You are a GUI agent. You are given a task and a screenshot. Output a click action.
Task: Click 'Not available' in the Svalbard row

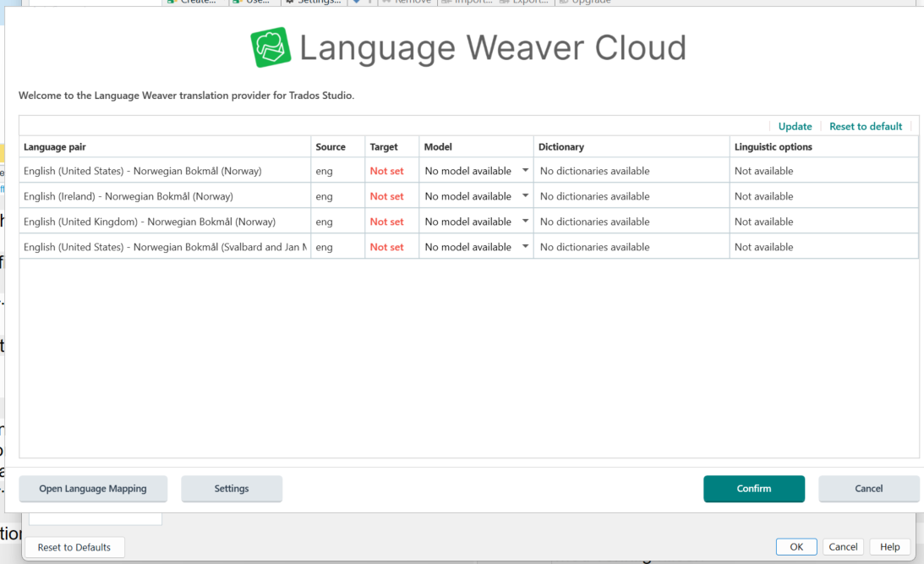point(763,247)
